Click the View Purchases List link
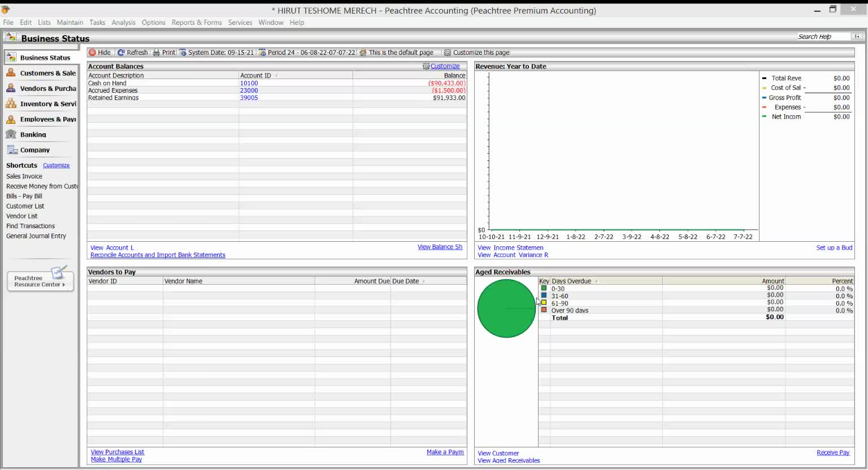This screenshot has width=868, height=470. [118, 452]
